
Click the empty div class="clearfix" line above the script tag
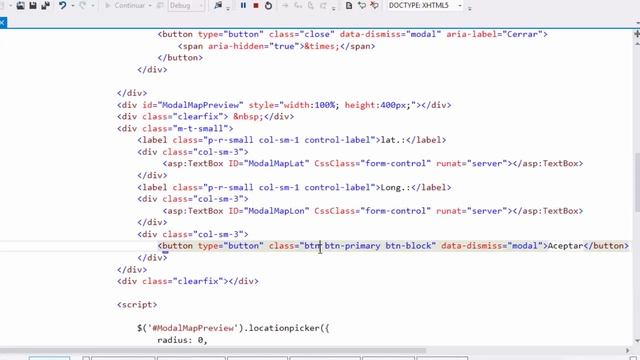(x=188, y=281)
